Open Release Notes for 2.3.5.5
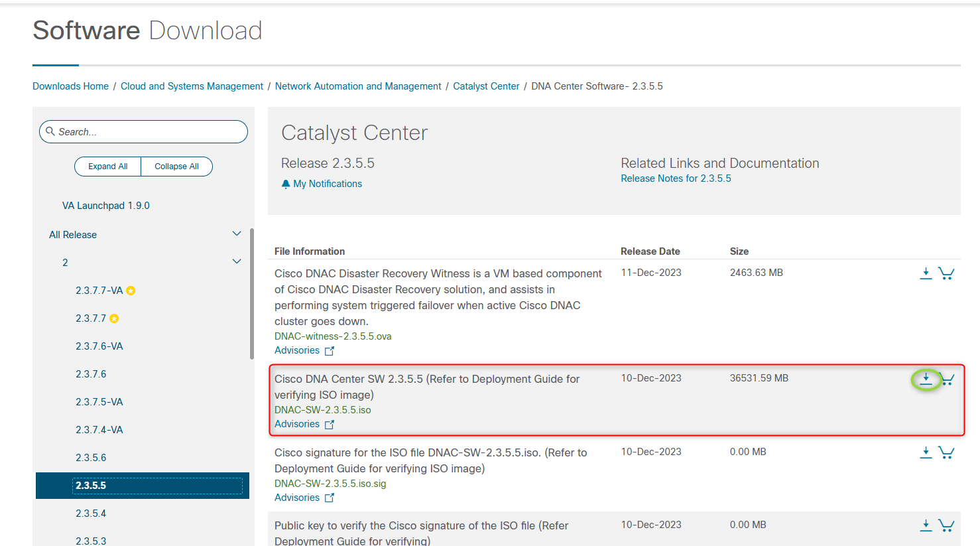The image size is (980, 546). click(676, 178)
